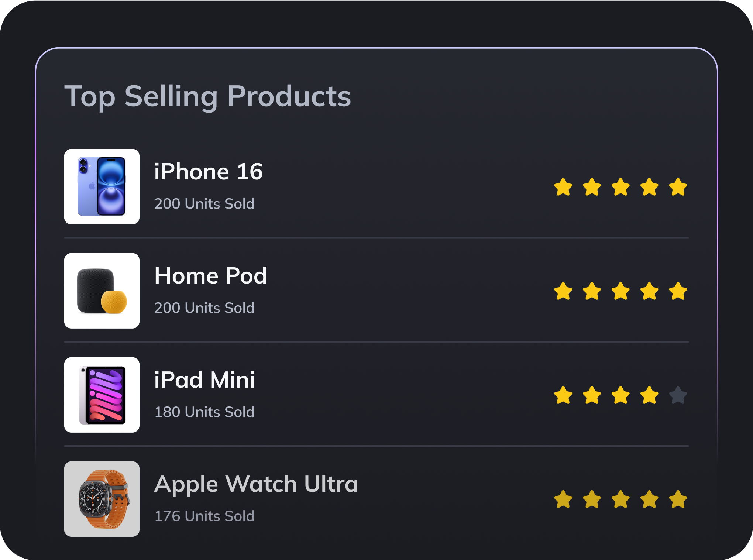This screenshot has height=560, width=753.
Task: Click the Top Selling Products heading
Action: pos(208,97)
